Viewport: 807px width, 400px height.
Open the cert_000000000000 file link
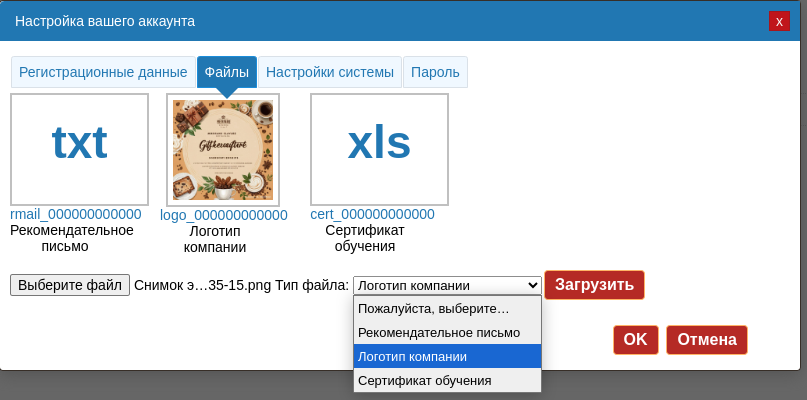[x=372, y=214]
